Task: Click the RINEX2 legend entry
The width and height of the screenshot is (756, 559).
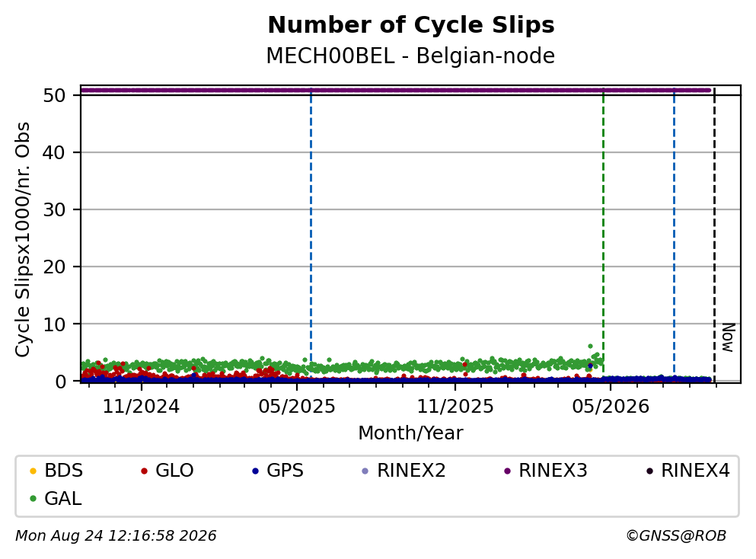Action: tap(404, 470)
